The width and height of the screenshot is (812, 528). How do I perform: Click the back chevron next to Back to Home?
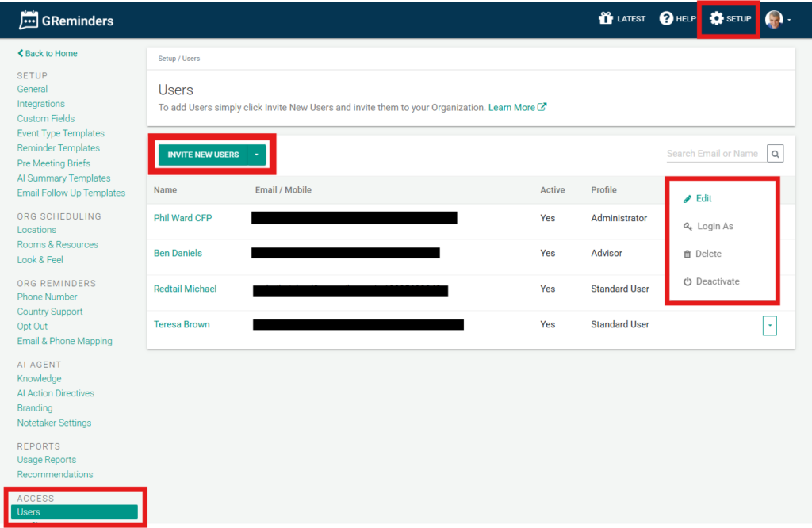click(x=21, y=54)
